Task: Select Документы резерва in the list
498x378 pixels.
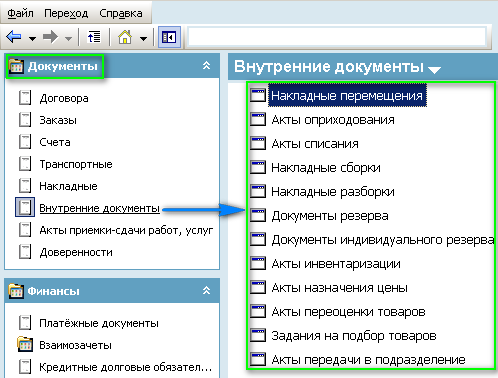Action: click(x=330, y=216)
